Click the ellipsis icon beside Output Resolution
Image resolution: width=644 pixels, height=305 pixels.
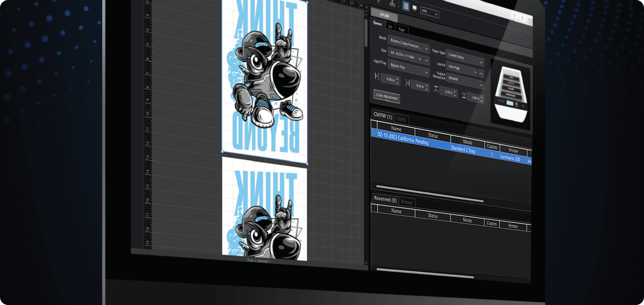[x=481, y=74]
